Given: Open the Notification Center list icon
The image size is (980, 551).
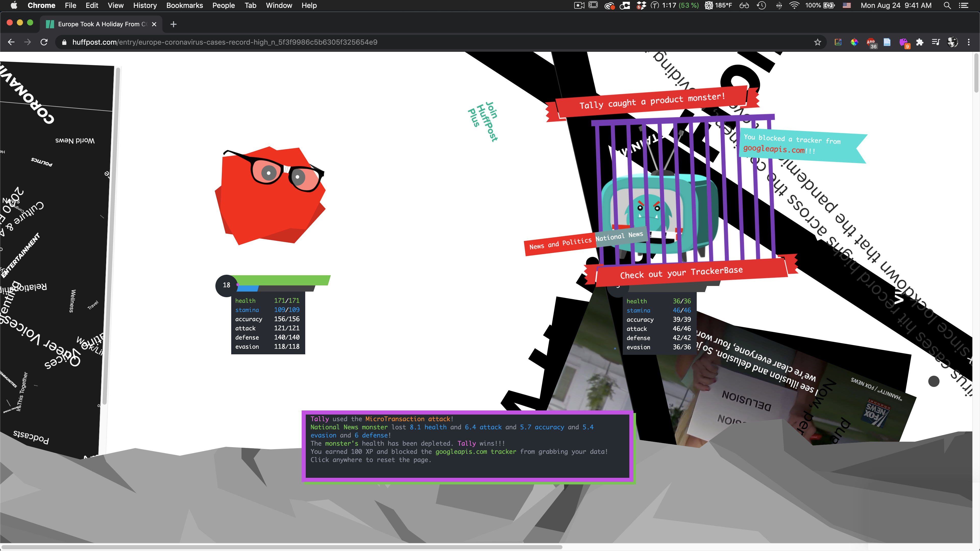Looking at the screenshot, I should pos(964,5).
